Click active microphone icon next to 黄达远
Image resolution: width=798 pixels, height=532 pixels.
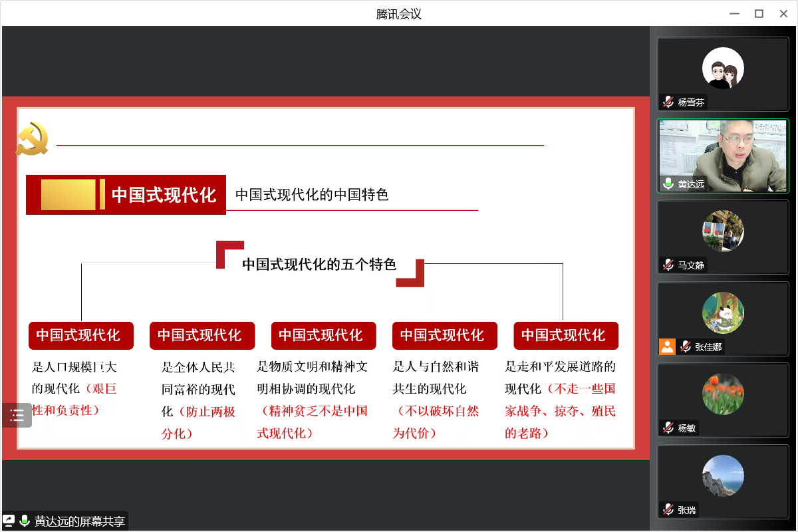(668, 184)
